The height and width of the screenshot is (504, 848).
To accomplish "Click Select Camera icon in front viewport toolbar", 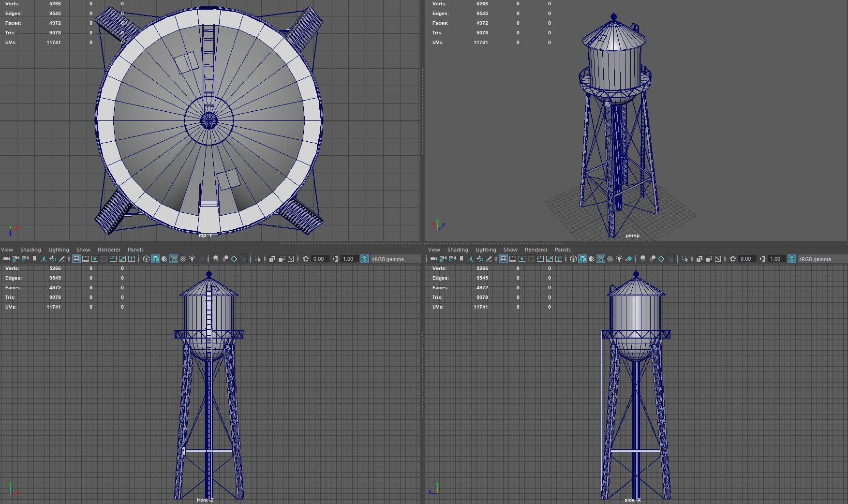I will click(6, 259).
